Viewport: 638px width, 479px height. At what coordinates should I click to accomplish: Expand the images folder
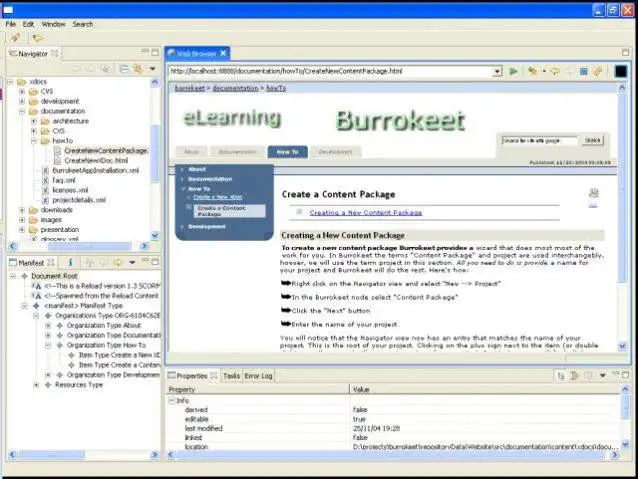coord(22,220)
